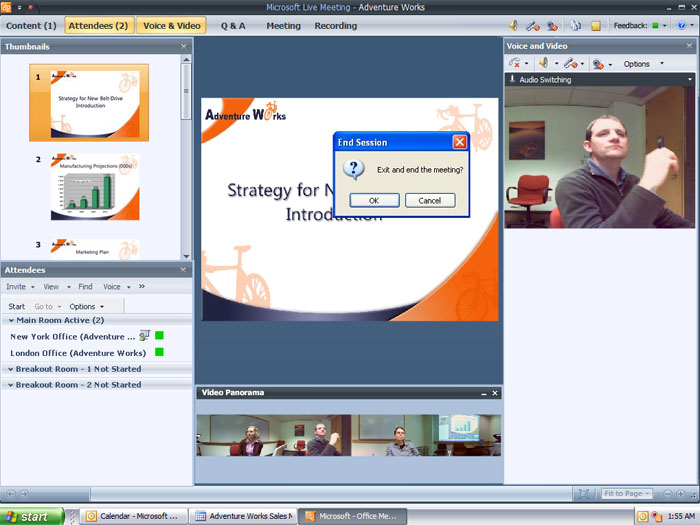Click the blue Help question mark icon

pos(681,25)
